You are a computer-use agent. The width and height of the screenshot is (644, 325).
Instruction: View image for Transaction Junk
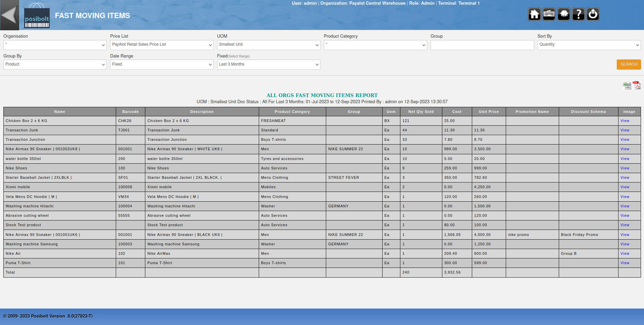[x=625, y=130]
